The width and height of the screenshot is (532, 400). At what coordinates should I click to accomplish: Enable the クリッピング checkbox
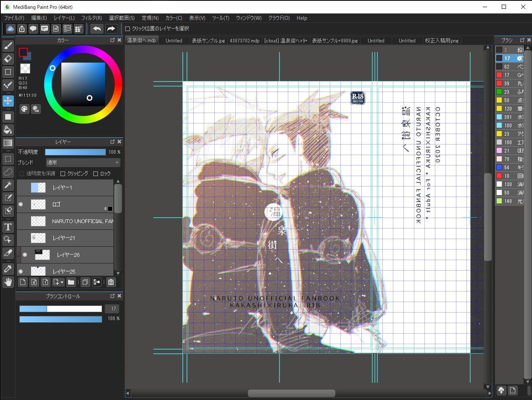63,174
